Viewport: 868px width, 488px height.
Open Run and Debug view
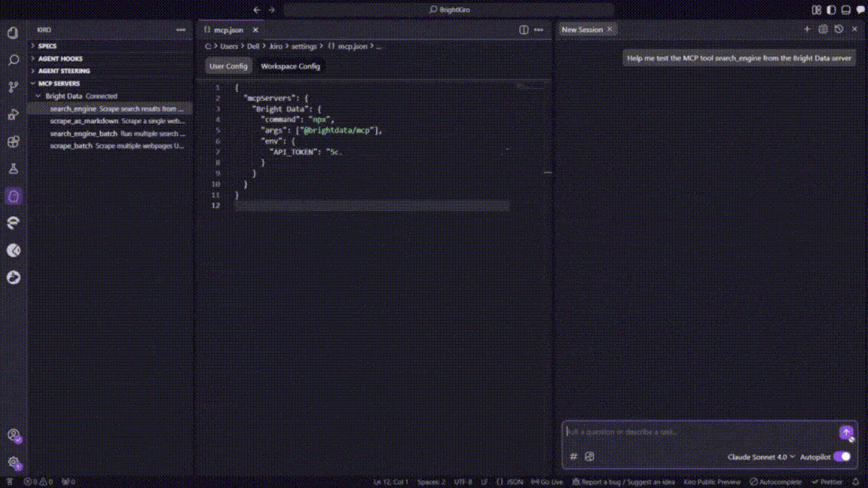click(13, 114)
